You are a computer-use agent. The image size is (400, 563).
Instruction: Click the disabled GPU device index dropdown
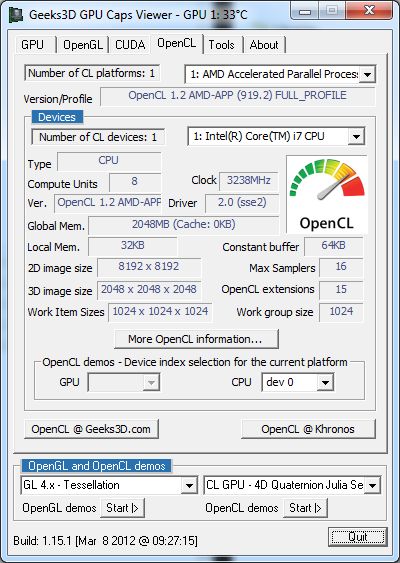click(124, 382)
